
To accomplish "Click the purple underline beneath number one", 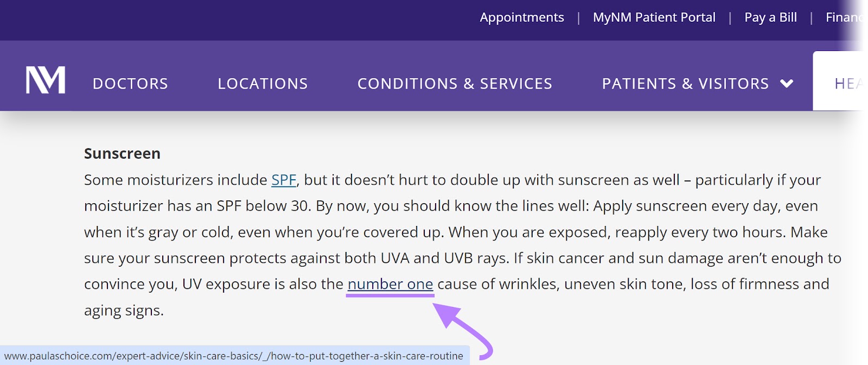I will [x=391, y=295].
